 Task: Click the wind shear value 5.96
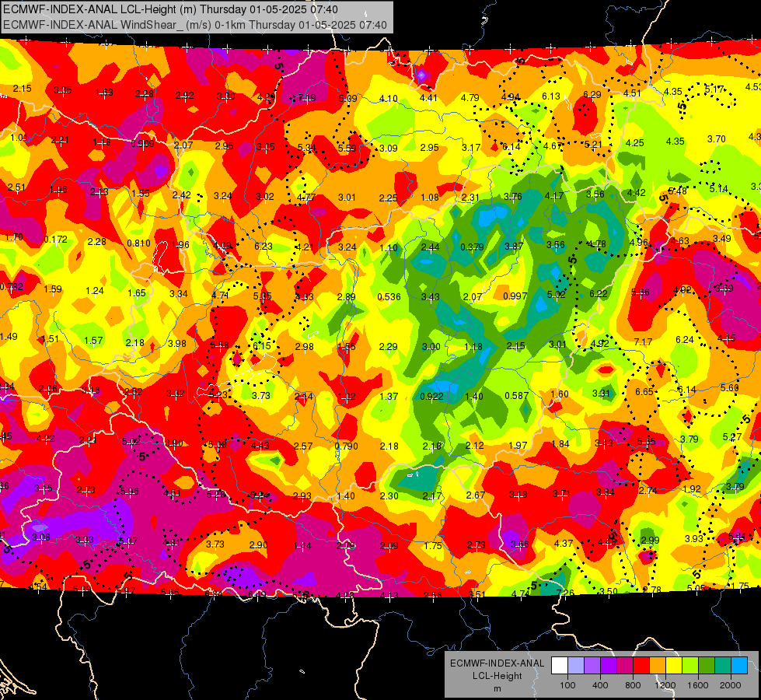[129, 491]
